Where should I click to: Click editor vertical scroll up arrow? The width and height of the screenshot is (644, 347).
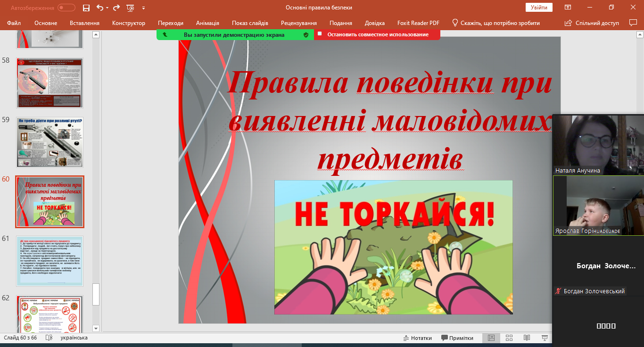(641, 34)
